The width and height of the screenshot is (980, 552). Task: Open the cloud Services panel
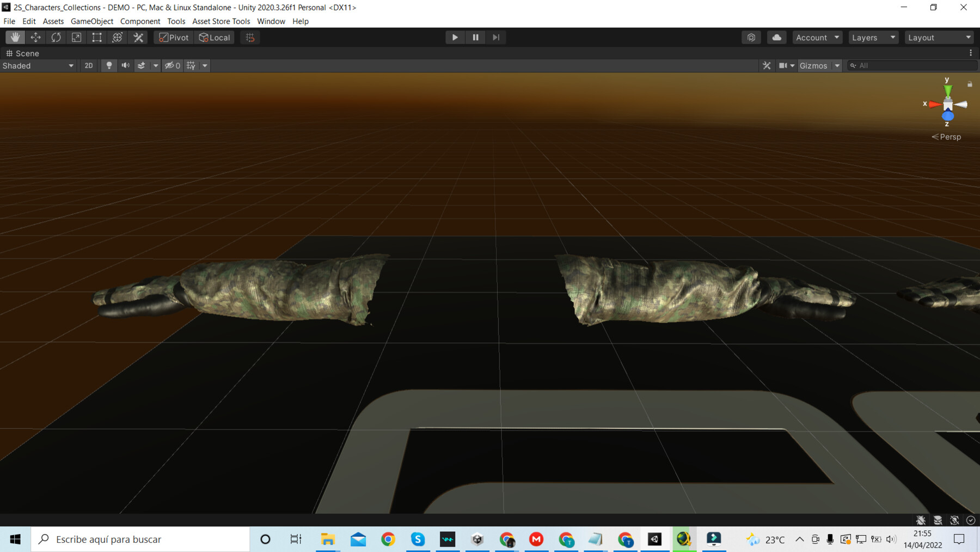[777, 37]
